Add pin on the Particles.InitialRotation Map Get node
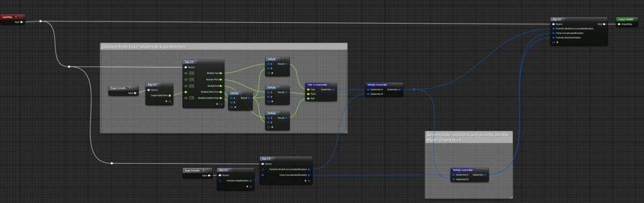The height and width of the screenshot is (203, 644). click(247, 186)
